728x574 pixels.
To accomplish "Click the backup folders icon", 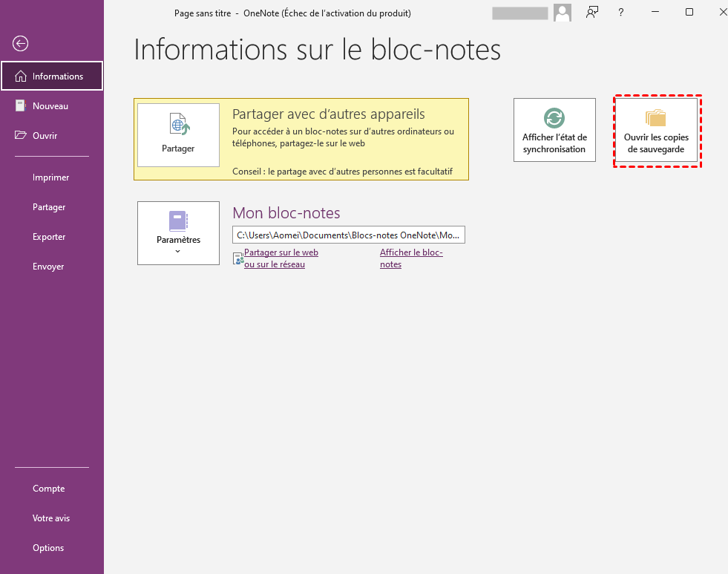I will tap(655, 118).
